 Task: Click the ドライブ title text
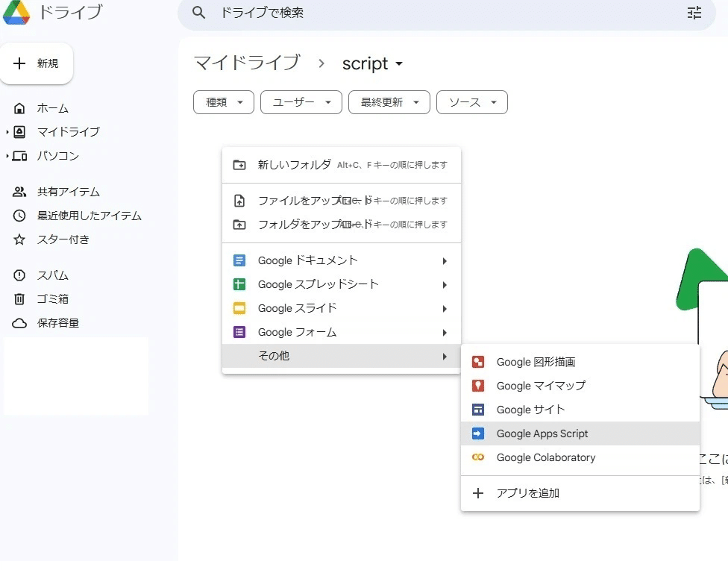click(x=71, y=12)
